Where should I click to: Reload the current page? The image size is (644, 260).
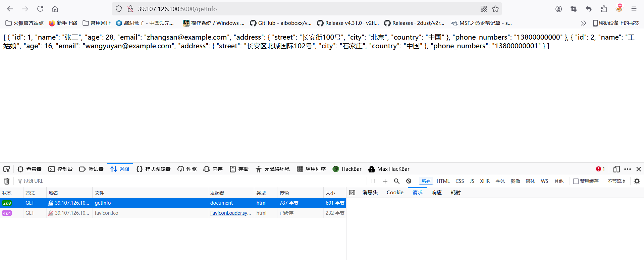[40, 9]
